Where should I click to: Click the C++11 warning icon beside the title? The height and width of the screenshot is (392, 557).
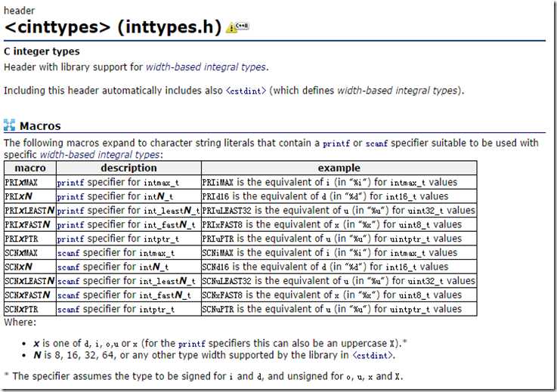coord(237,27)
